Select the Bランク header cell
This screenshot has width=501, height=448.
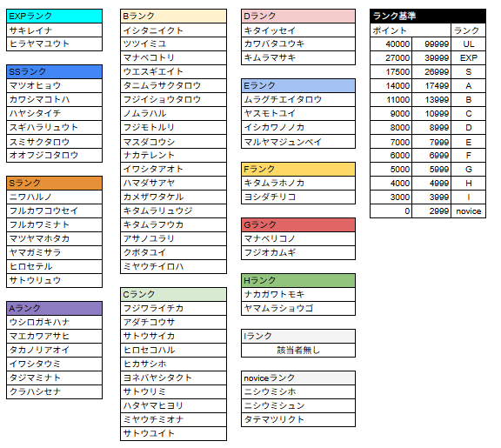pos(173,16)
